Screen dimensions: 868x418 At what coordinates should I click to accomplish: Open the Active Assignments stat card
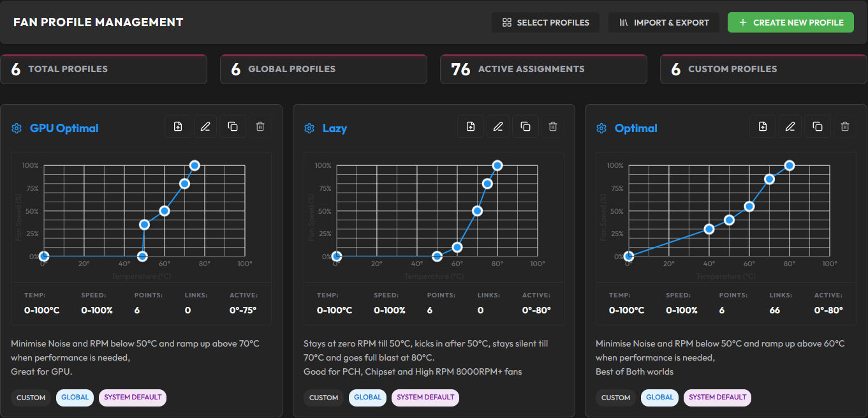[543, 69]
